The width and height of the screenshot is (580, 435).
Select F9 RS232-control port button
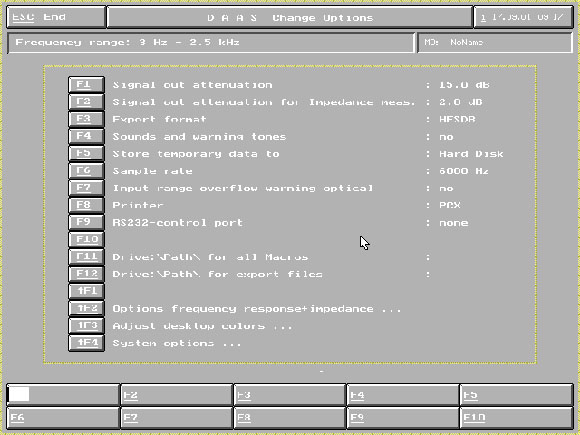pyautogui.click(x=86, y=222)
